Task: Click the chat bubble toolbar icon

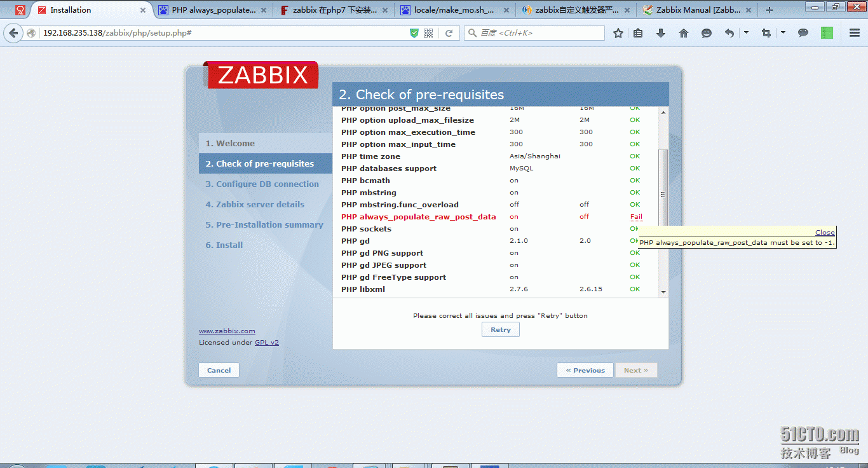Action: tap(803, 33)
